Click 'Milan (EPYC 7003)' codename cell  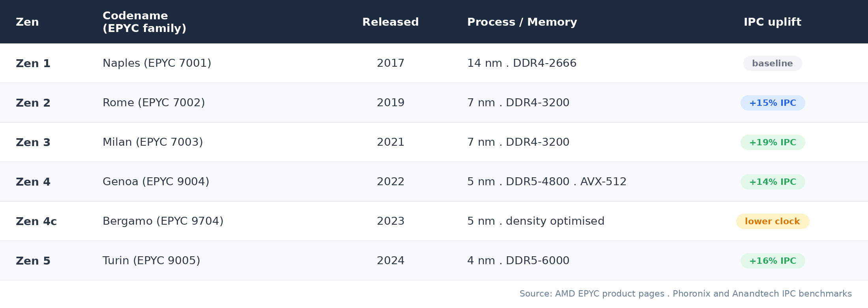click(153, 142)
